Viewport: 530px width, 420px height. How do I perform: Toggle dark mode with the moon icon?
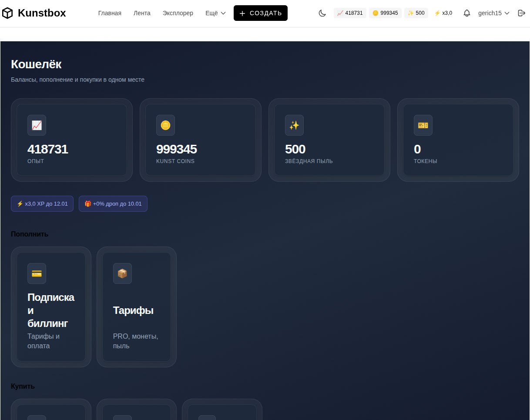pyautogui.click(x=322, y=13)
